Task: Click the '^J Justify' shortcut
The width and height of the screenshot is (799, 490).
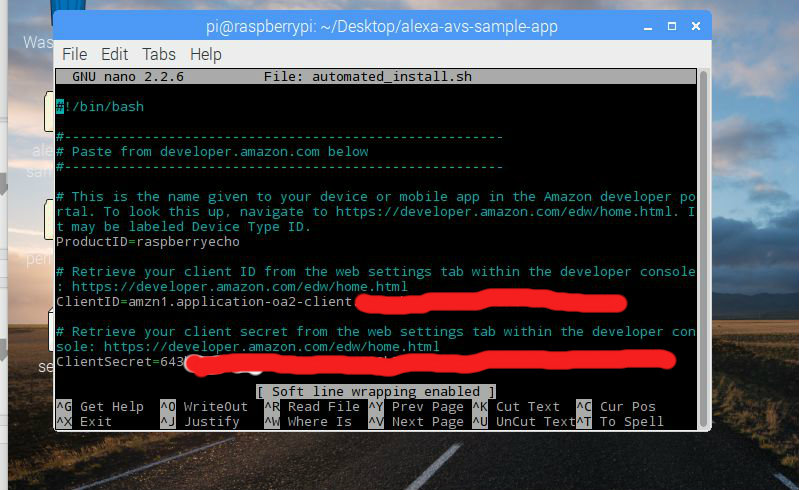Action: (x=200, y=422)
